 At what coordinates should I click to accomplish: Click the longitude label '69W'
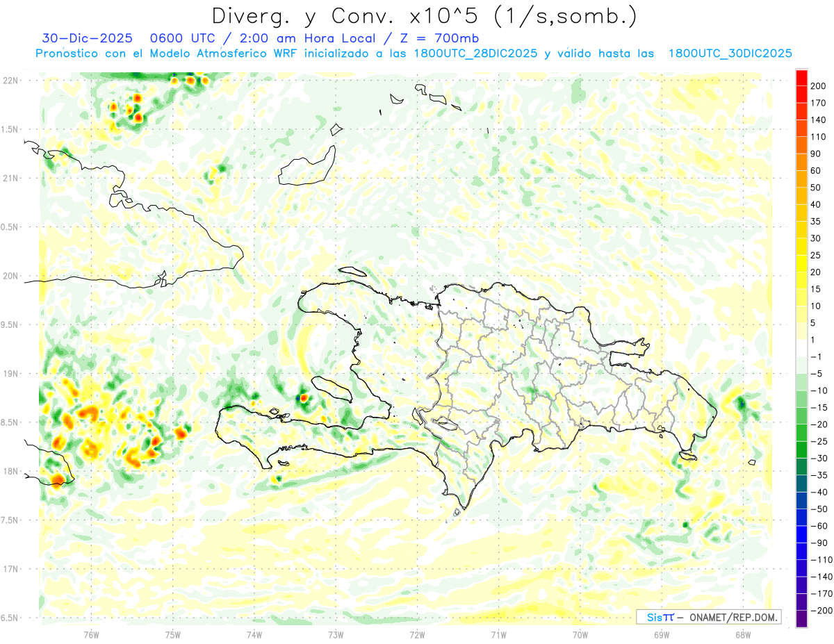coord(662,635)
